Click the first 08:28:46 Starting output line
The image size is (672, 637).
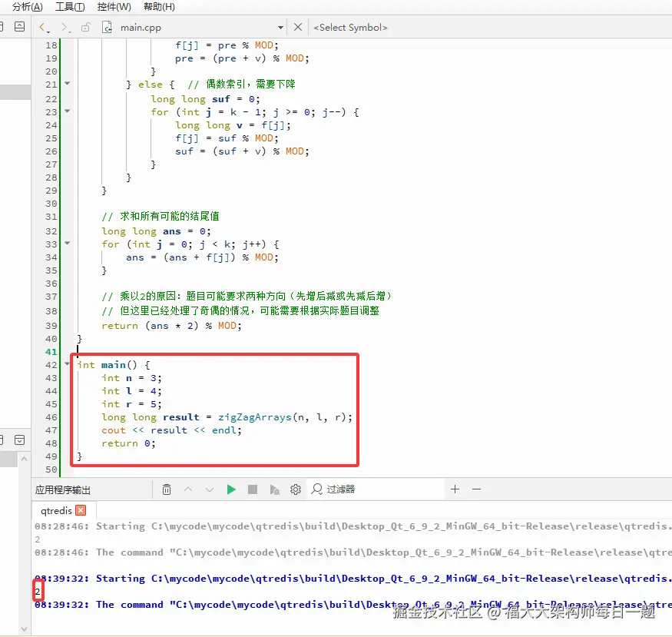(352, 526)
